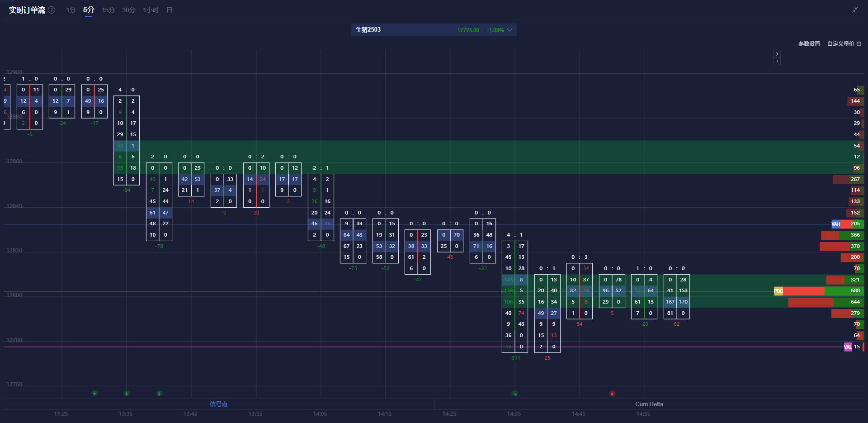868x423 pixels.
Task: Click the green down-arrow signal marker below 13:35
Action: (126, 394)
